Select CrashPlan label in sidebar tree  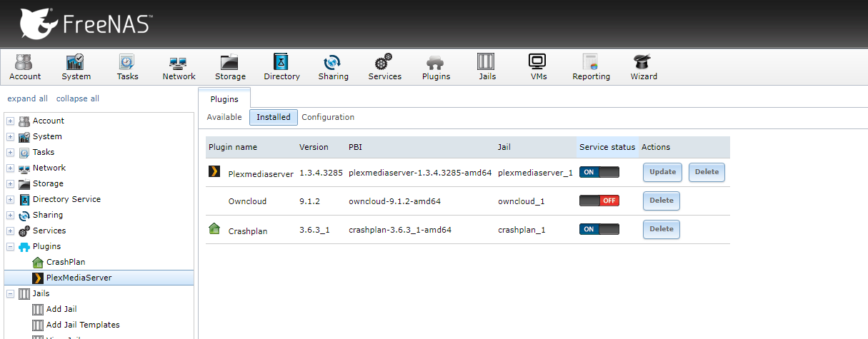pyautogui.click(x=66, y=262)
